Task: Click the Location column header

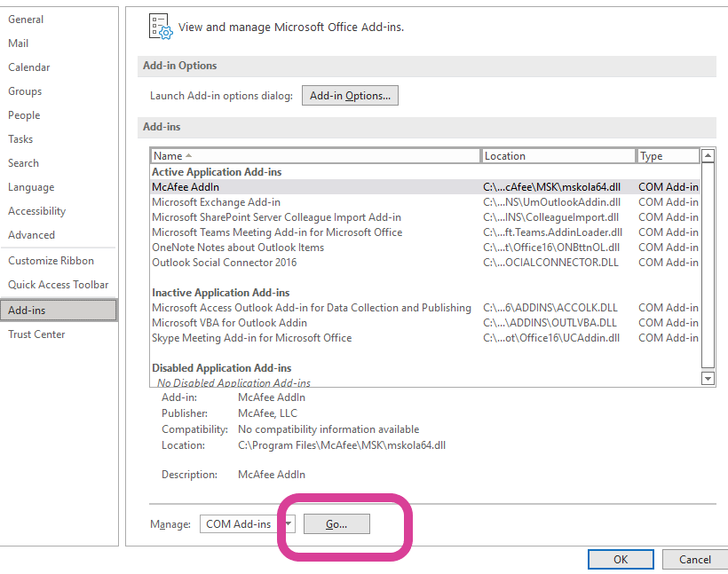Action: tap(558, 156)
